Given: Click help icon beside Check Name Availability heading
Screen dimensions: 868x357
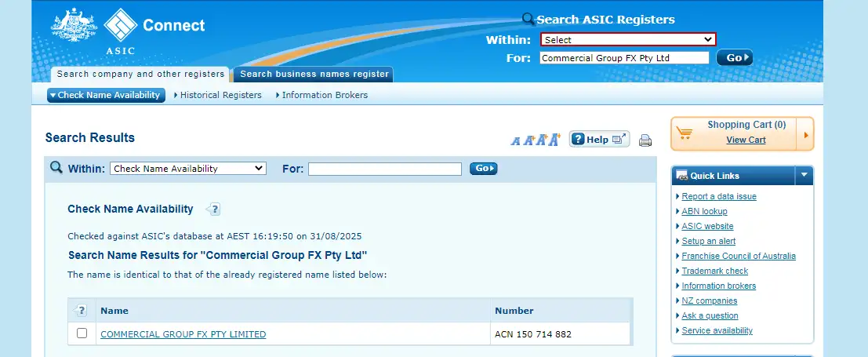Looking at the screenshot, I should [213, 209].
